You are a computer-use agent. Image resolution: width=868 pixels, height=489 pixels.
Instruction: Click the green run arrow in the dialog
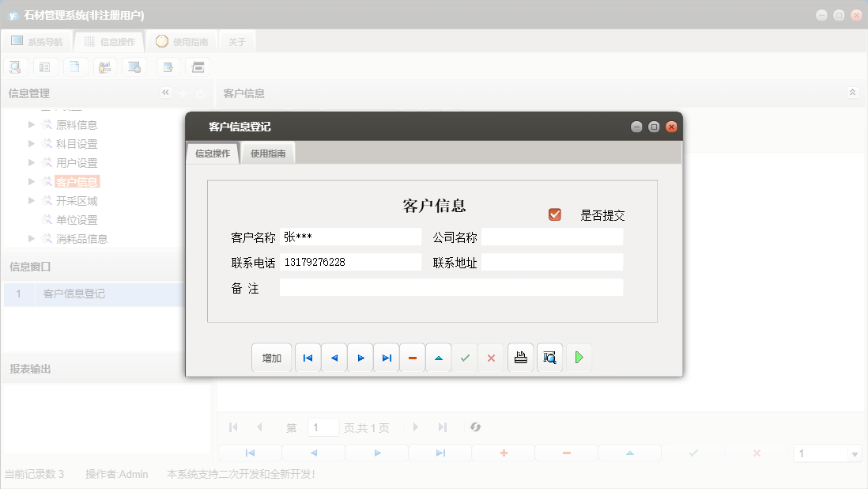(578, 357)
